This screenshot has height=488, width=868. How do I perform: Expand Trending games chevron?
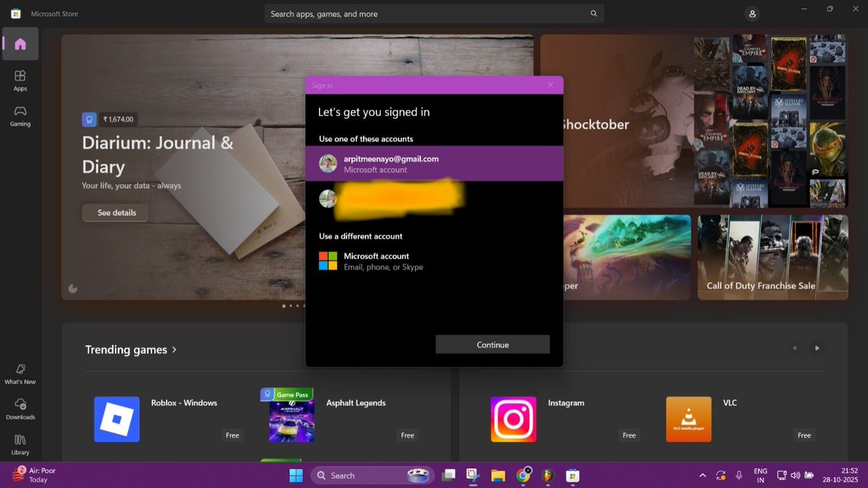click(174, 350)
